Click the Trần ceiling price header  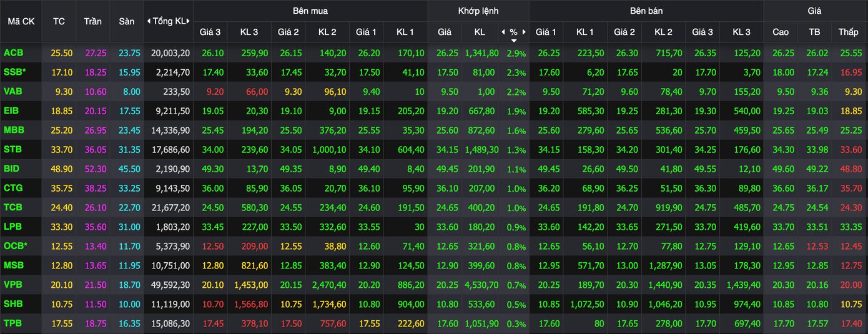point(92,21)
